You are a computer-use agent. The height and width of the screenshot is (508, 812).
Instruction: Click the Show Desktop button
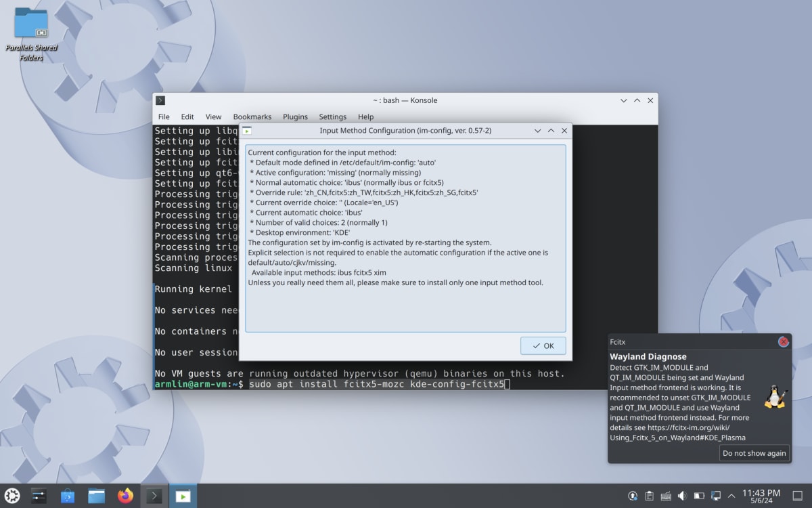click(798, 496)
